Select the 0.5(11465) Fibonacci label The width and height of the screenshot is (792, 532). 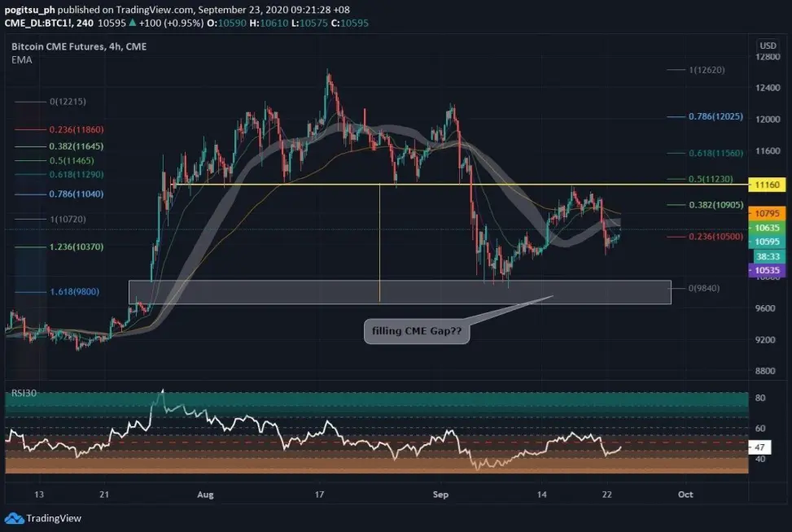pos(72,160)
